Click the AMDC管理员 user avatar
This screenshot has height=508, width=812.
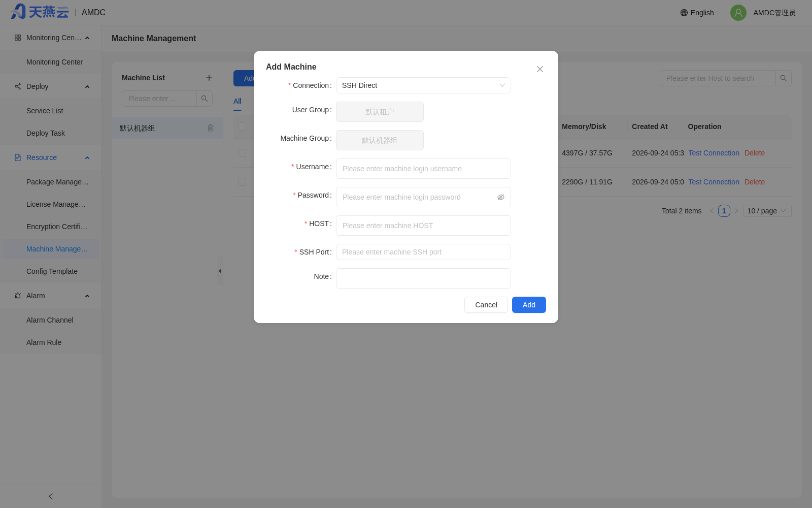click(738, 13)
